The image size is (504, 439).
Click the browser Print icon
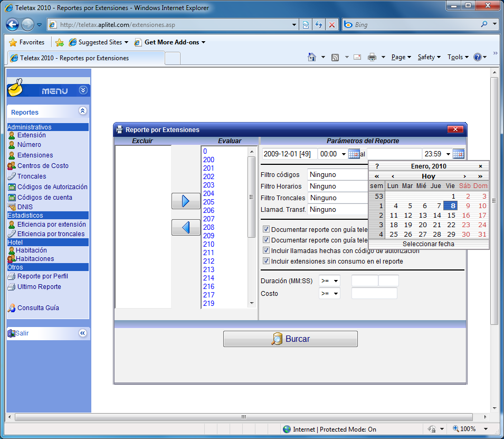(372, 57)
